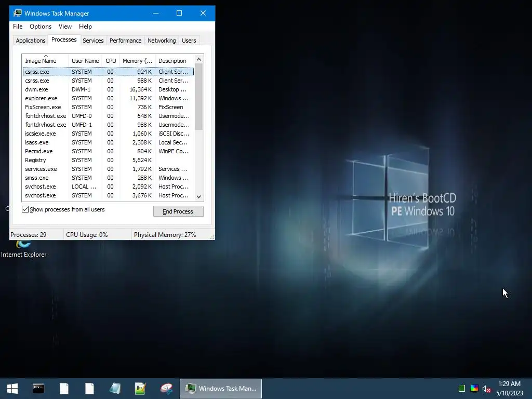Open the colorful display settings tray icon
This screenshot has width=532, height=399.
[x=474, y=389]
